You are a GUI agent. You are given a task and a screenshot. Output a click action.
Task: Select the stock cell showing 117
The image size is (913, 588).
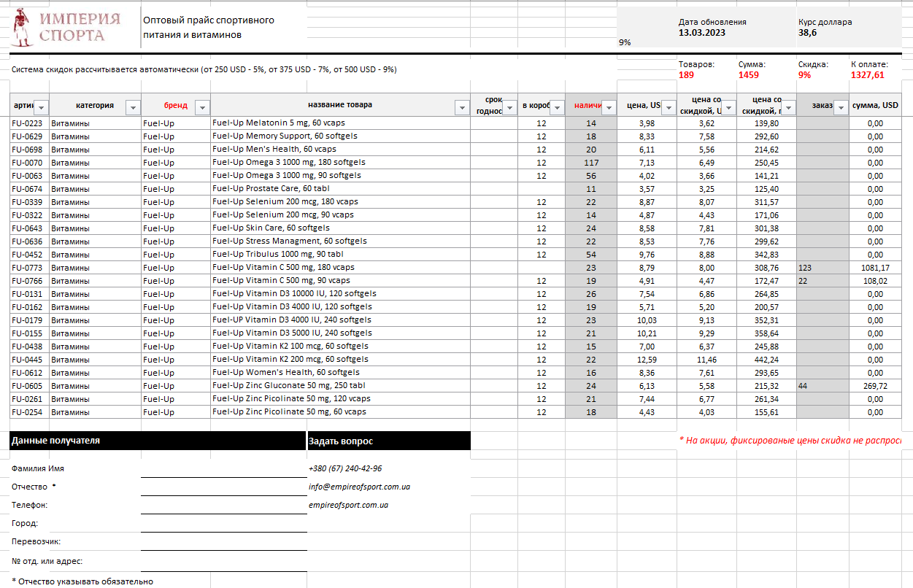[x=591, y=163]
